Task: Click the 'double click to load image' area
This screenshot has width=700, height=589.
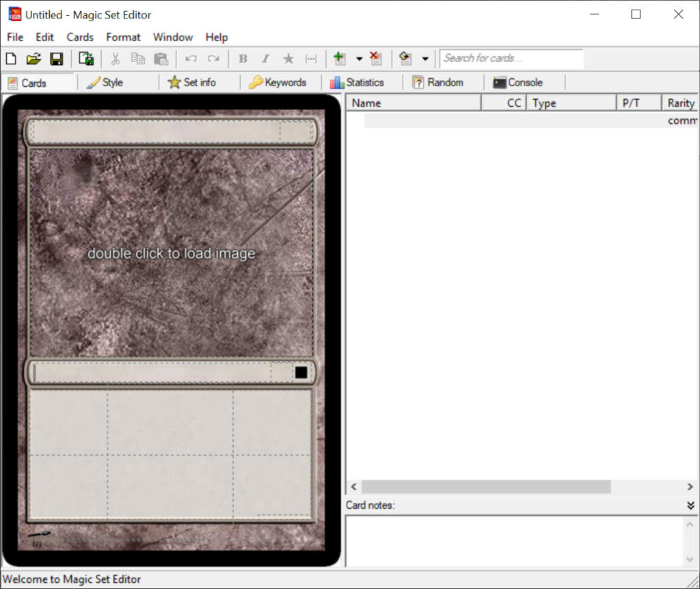Action: coord(172,253)
